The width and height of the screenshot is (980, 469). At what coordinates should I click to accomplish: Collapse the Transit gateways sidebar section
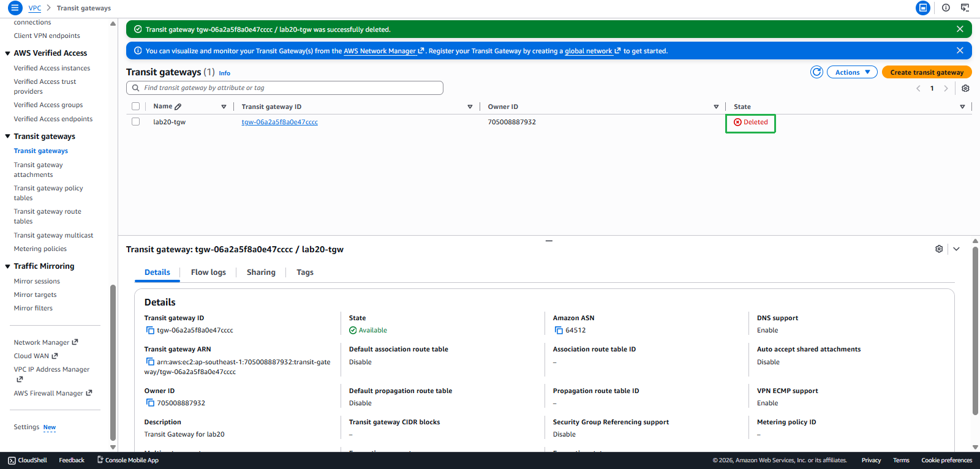(x=7, y=137)
